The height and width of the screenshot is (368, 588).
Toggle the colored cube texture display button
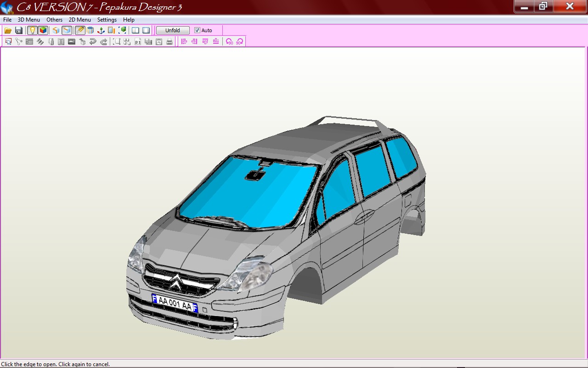[x=43, y=30]
